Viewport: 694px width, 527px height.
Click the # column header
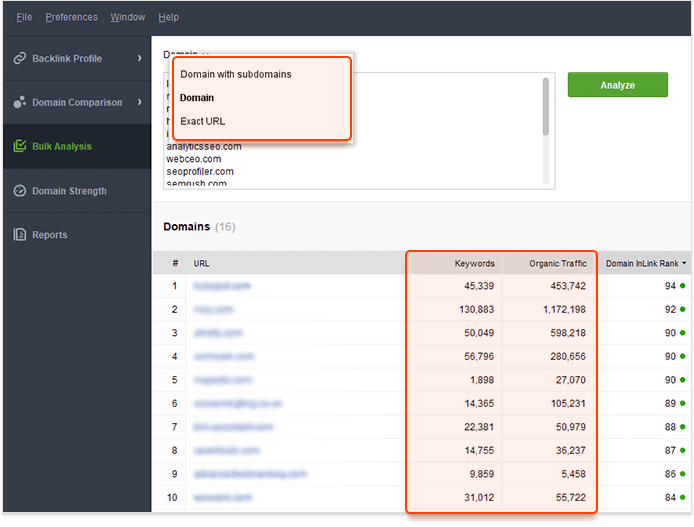(175, 263)
